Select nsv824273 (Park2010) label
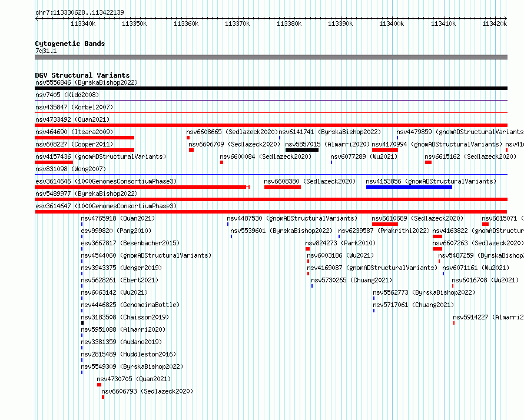524x420 pixels. 340,243
